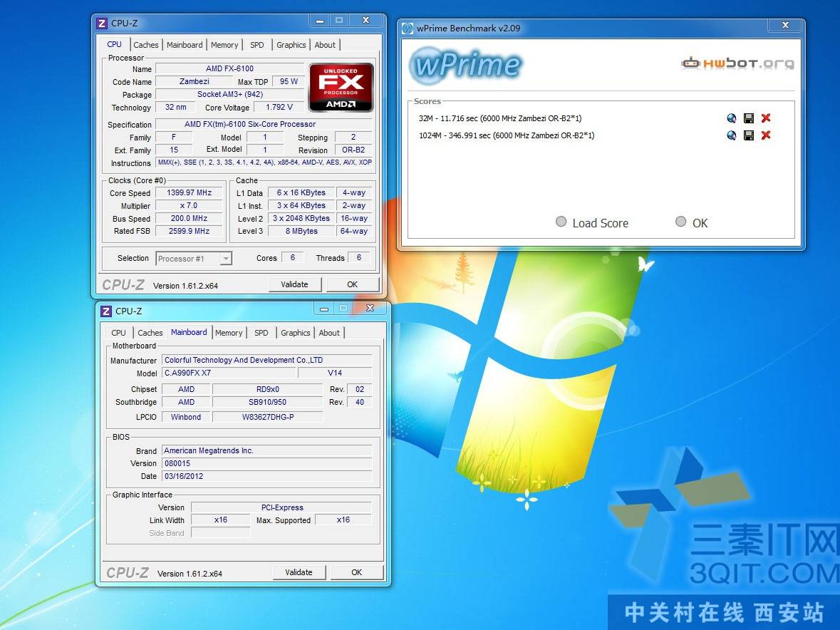Click the Link Width x16 value
The image size is (840, 630).
pyautogui.click(x=221, y=520)
